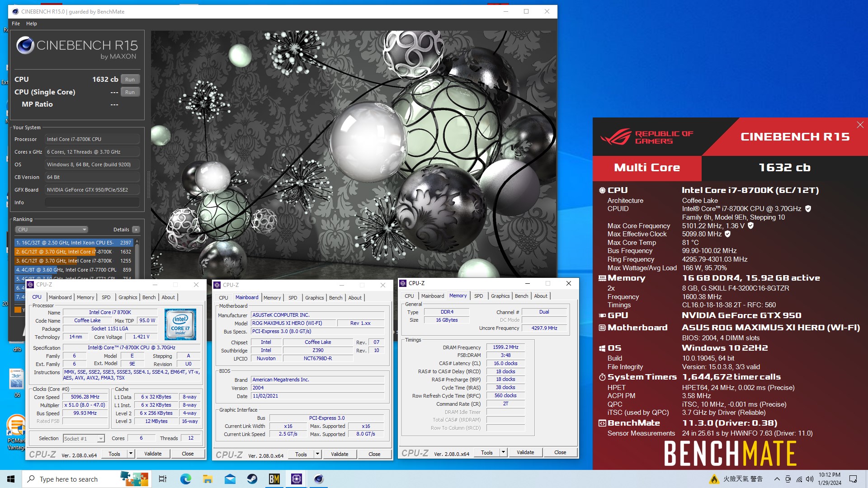Select ranking row 3 i7-8700K 1255
The width and height of the screenshot is (868, 488).
(74, 261)
